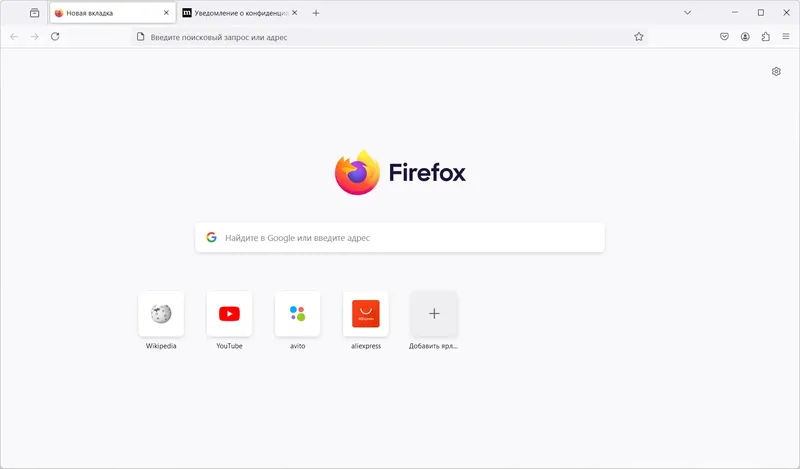
Task: Open Firefox account profile icon
Action: (745, 37)
